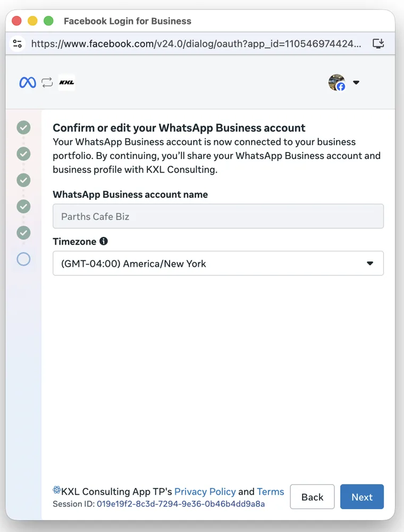
Task: Click the sync arrows icon beside Meta logo
Action: pyautogui.click(x=47, y=82)
